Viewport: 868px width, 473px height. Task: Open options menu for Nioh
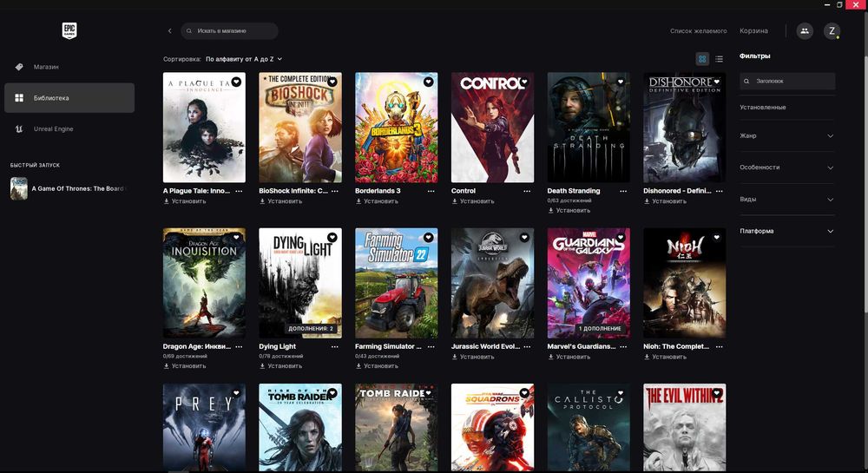(x=719, y=347)
